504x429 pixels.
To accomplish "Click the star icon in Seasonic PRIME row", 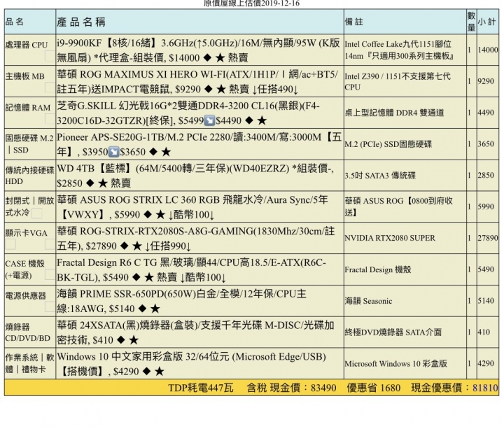I will (x=155, y=309).
